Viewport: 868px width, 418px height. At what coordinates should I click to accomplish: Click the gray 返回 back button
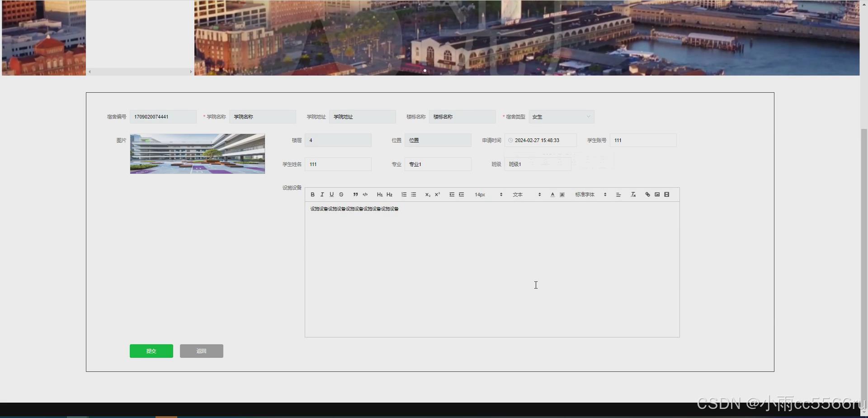coord(202,351)
